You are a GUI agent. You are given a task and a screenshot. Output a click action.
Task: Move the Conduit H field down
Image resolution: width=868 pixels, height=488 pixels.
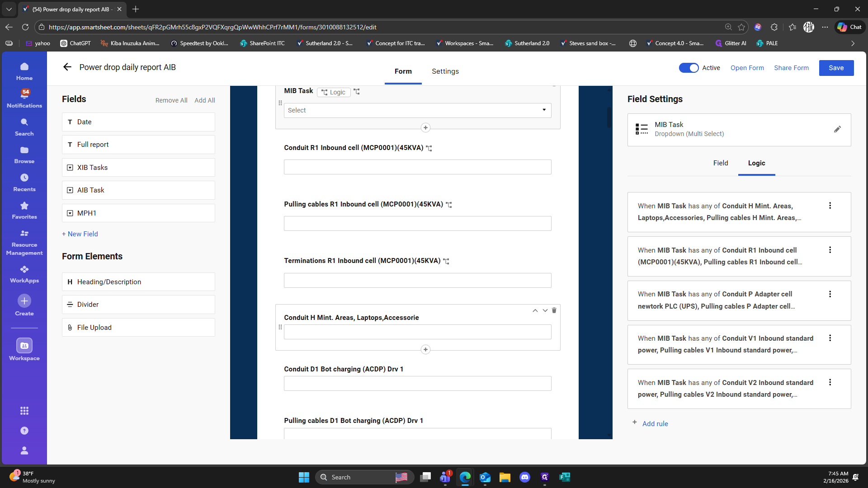(545, 310)
